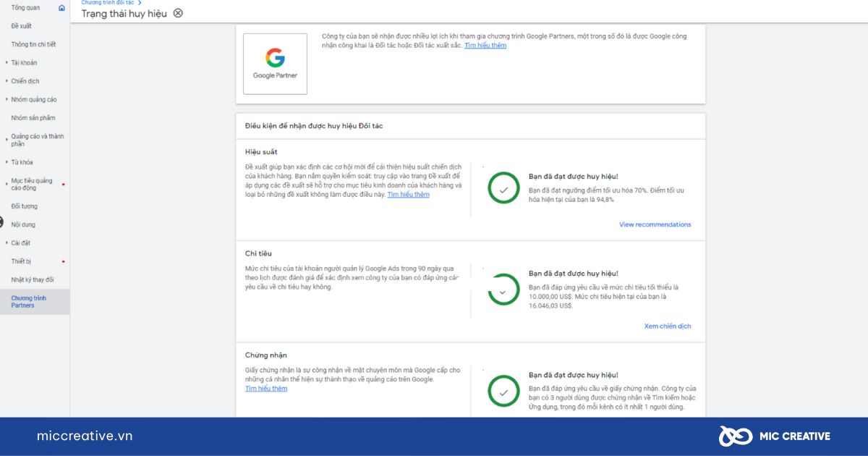Open Đề xuất in the sidebar
The width and height of the screenshot is (868, 456).
21,26
